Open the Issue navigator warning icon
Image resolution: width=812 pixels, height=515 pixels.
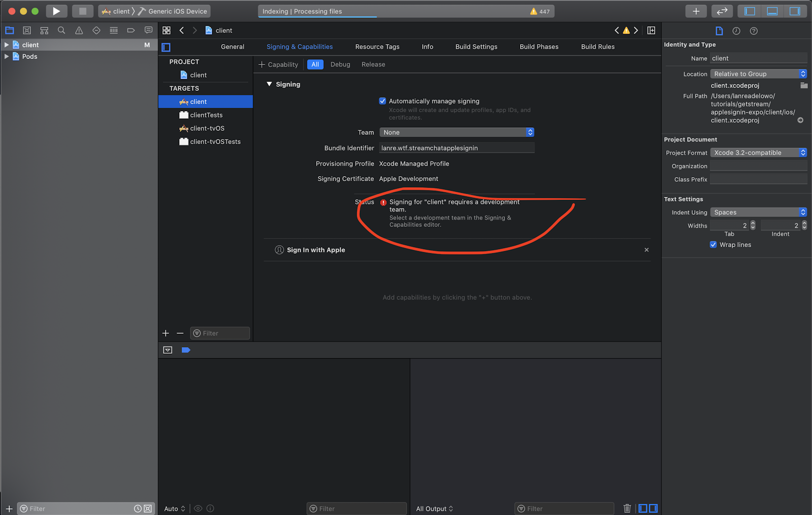[79, 30]
